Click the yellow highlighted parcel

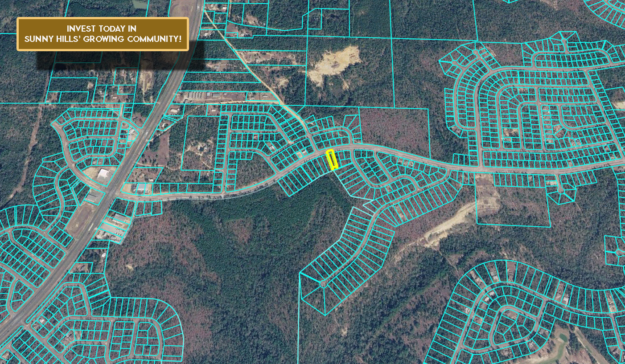coord(332,160)
